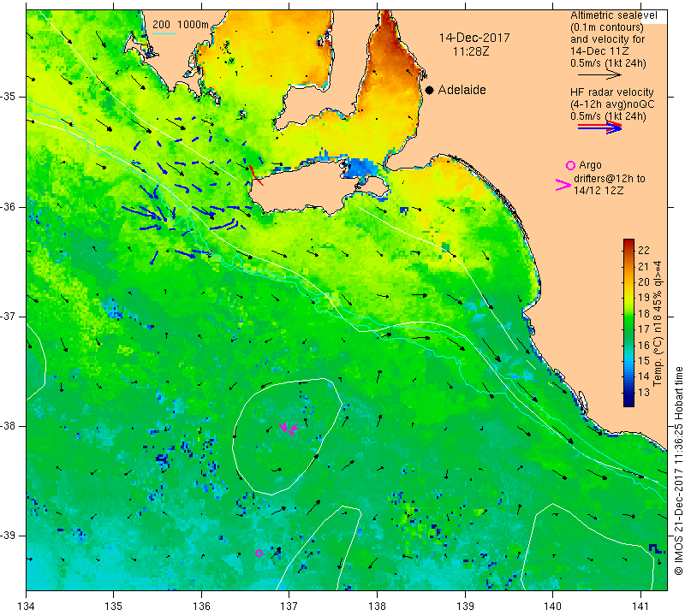The width and height of the screenshot is (685, 616).
Task: Click the 134 longitude axis label
Action: pos(27,606)
